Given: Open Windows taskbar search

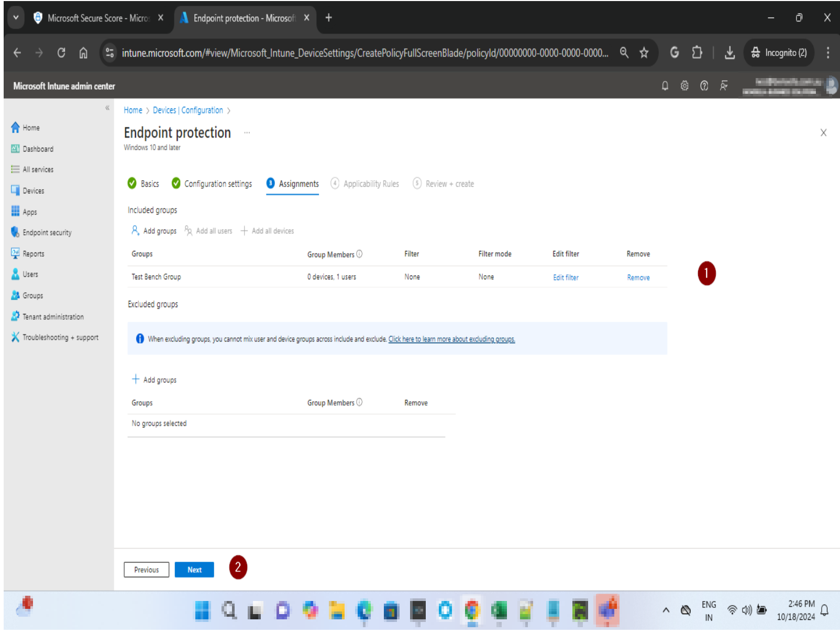Looking at the screenshot, I should tap(229, 610).
